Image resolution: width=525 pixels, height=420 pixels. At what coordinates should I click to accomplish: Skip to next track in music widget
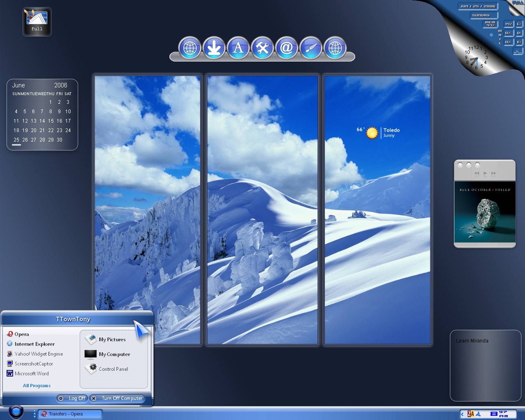[493, 173]
